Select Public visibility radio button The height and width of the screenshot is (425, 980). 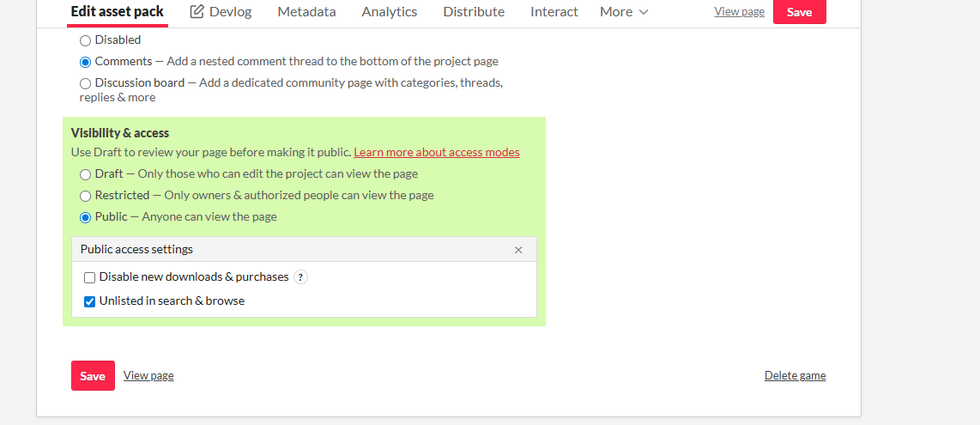pos(85,217)
